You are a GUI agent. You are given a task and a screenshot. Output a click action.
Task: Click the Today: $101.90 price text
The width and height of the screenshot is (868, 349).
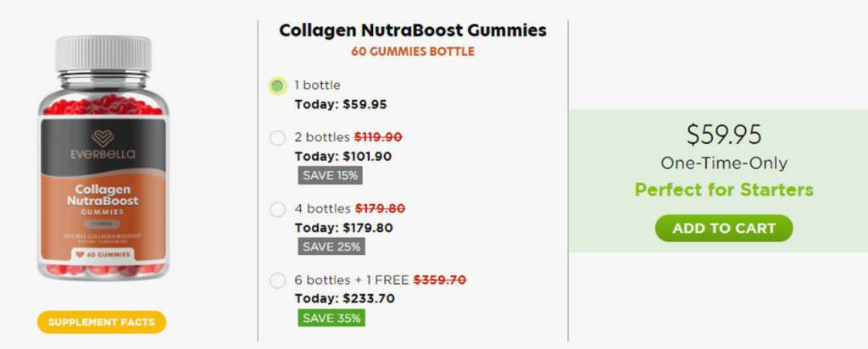point(342,156)
